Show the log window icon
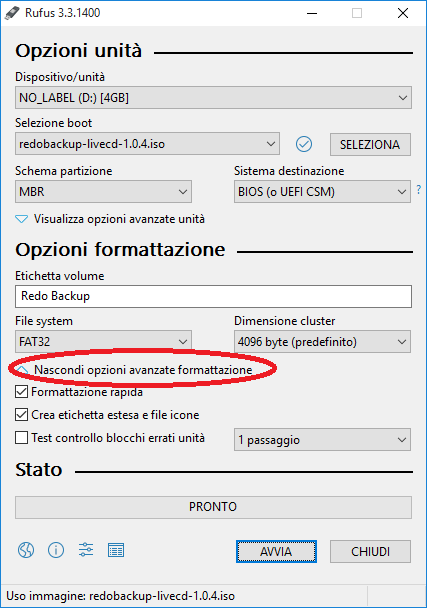 coord(116,550)
